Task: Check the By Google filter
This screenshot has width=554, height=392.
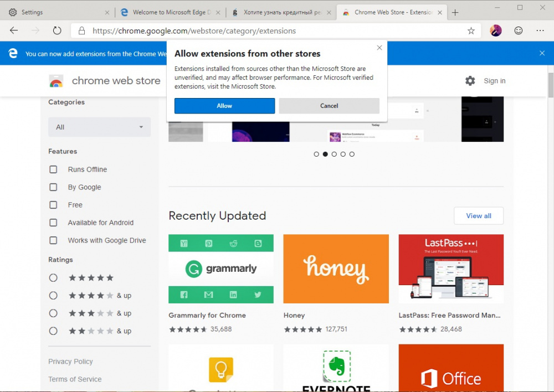Action: click(x=53, y=187)
